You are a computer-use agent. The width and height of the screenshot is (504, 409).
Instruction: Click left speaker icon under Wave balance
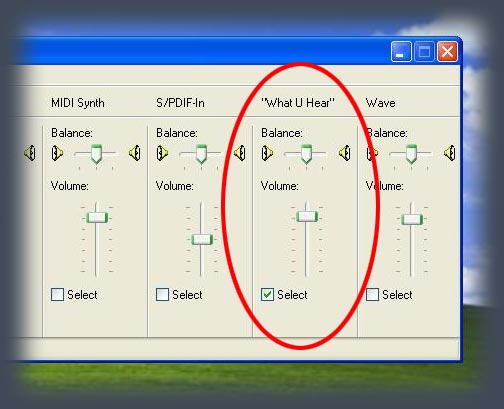pos(372,153)
